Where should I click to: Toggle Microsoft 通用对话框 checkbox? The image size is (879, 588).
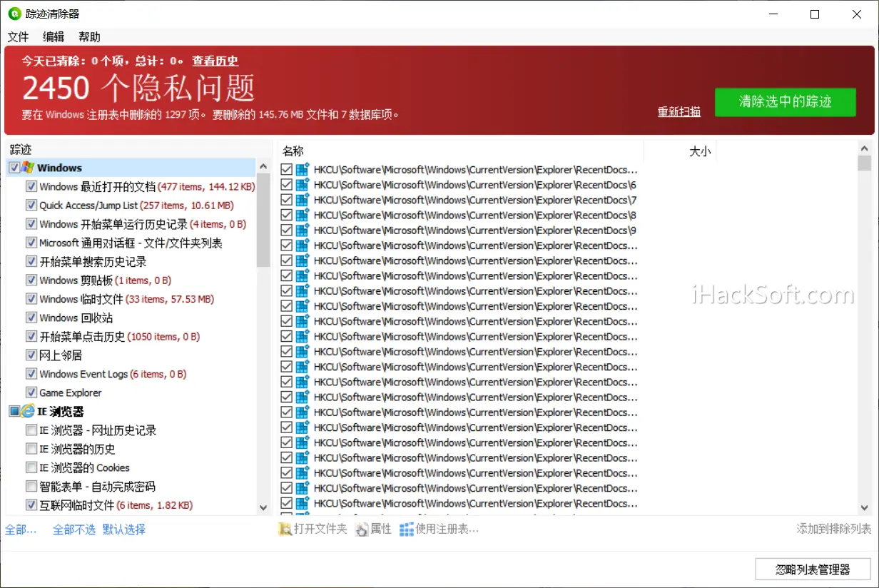tap(31, 243)
